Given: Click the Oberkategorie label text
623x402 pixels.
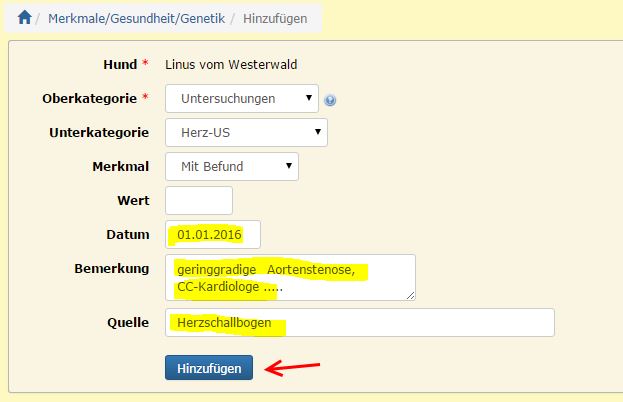Looking at the screenshot, I should pos(88,98).
